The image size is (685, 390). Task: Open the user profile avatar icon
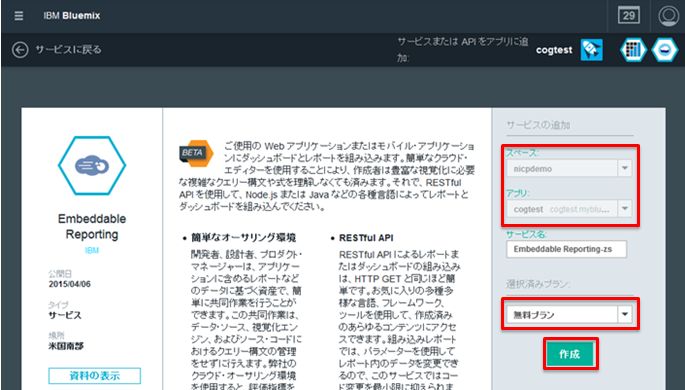[x=668, y=16]
